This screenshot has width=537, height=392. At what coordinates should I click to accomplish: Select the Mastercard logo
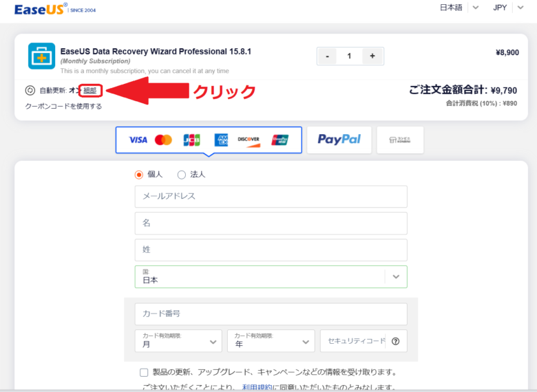coord(163,140)
